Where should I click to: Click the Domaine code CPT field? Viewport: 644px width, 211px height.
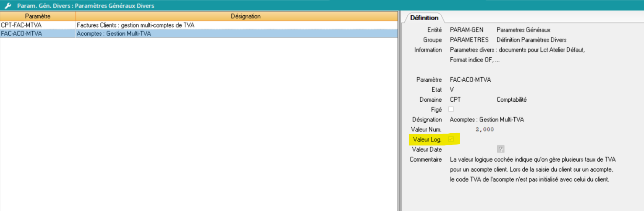455,100
